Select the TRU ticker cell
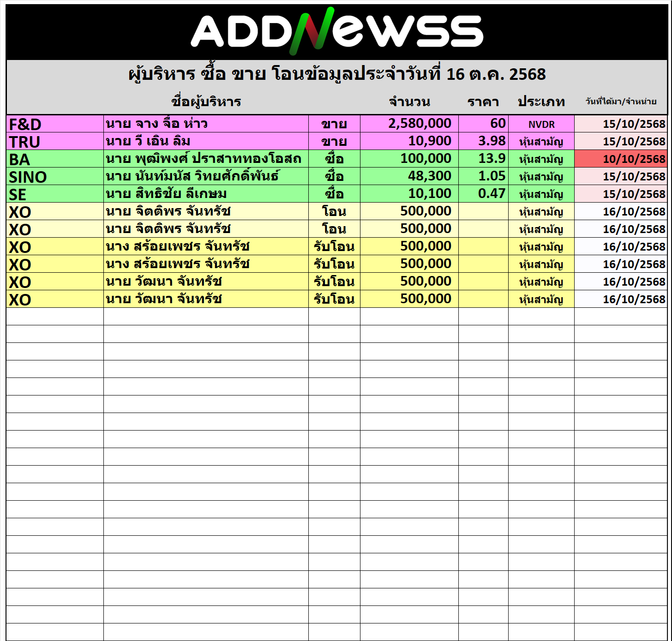This screenshot has width=672, height=641. 55,142
